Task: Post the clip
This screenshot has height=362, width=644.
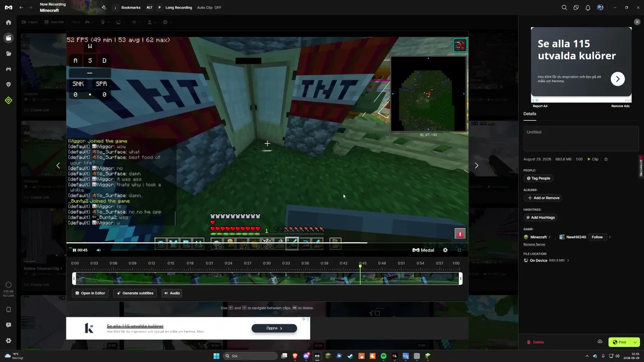Action: pyautogui.click(x=620, y=342)
